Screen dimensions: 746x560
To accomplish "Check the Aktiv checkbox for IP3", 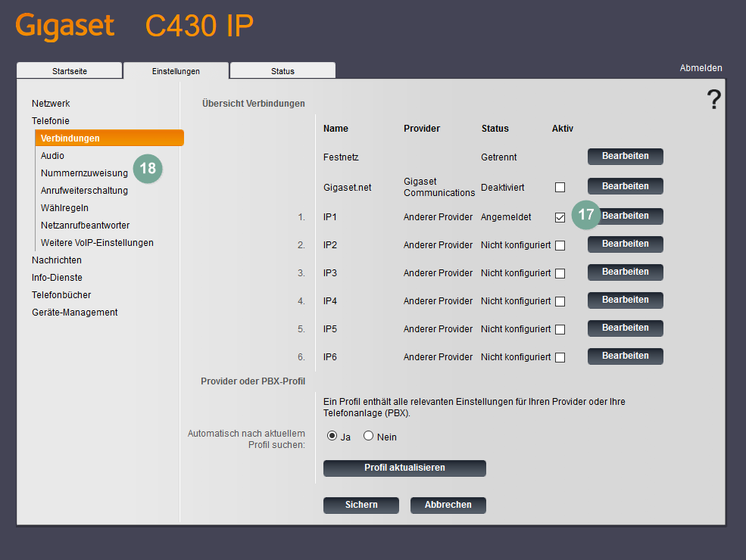I will point(560,273).
